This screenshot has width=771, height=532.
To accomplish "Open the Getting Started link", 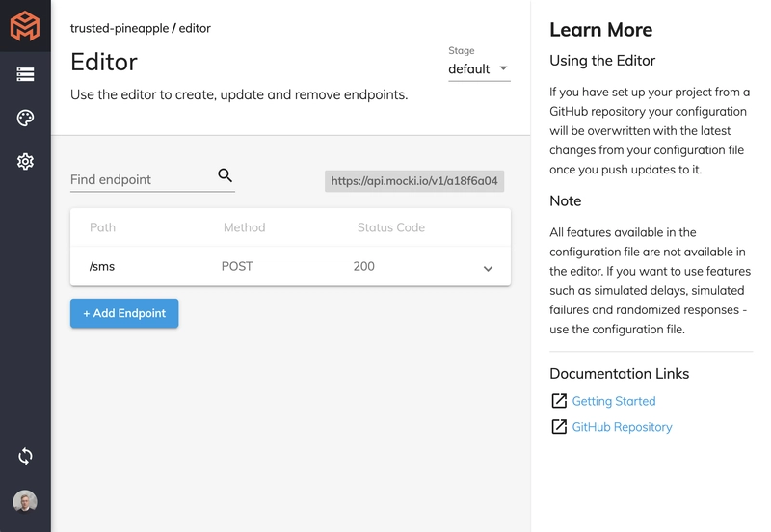I will click(x=614, y=401).
